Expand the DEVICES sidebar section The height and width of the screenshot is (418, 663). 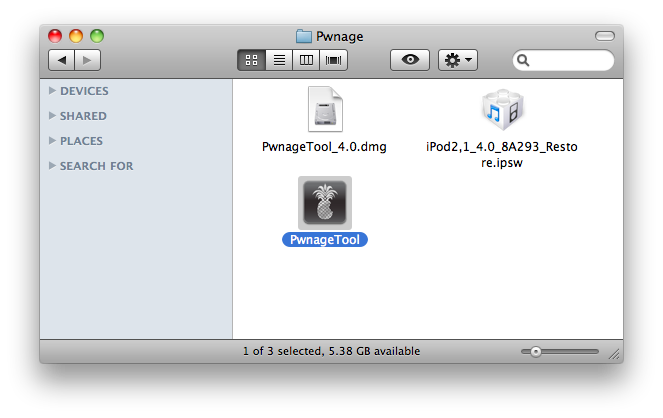tap(52, 90)
